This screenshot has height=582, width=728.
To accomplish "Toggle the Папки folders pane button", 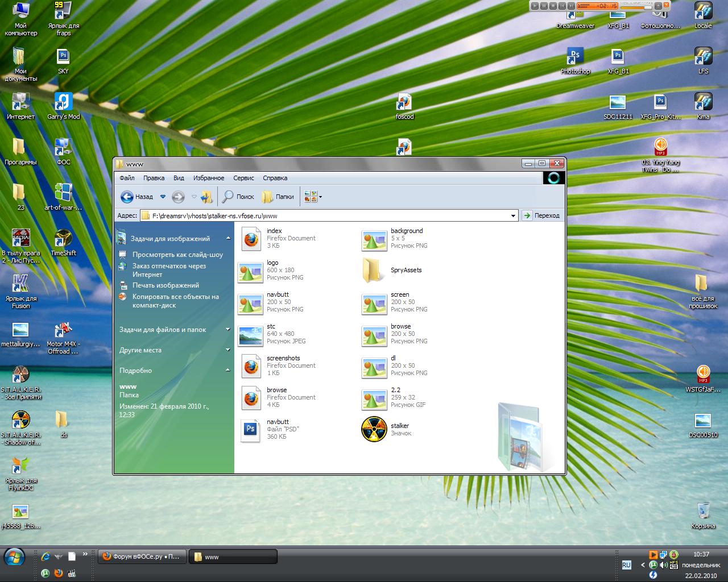I will (278, 197).
